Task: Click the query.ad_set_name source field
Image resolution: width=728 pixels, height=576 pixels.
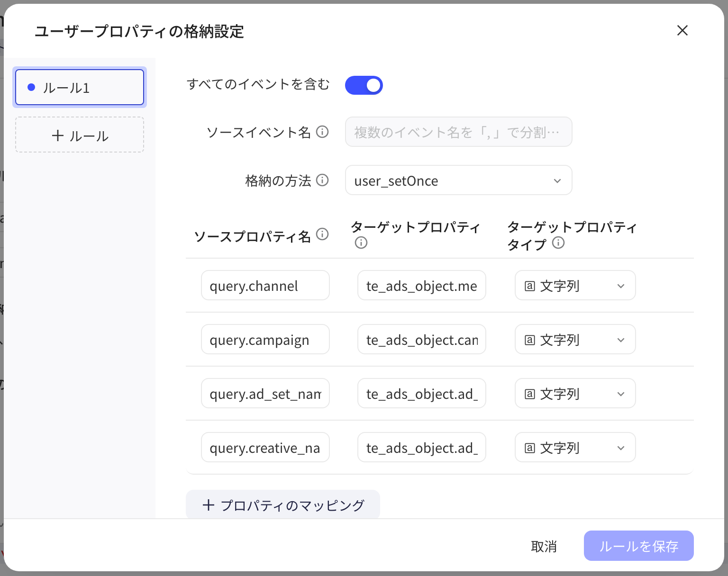Action: click(265, 393)
